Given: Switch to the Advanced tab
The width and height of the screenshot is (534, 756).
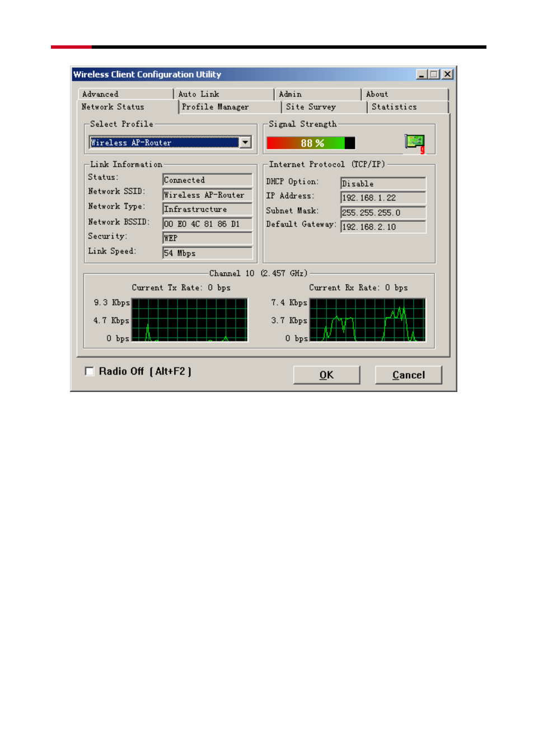Looking at the screenshot, I should (x=125, y=94).
